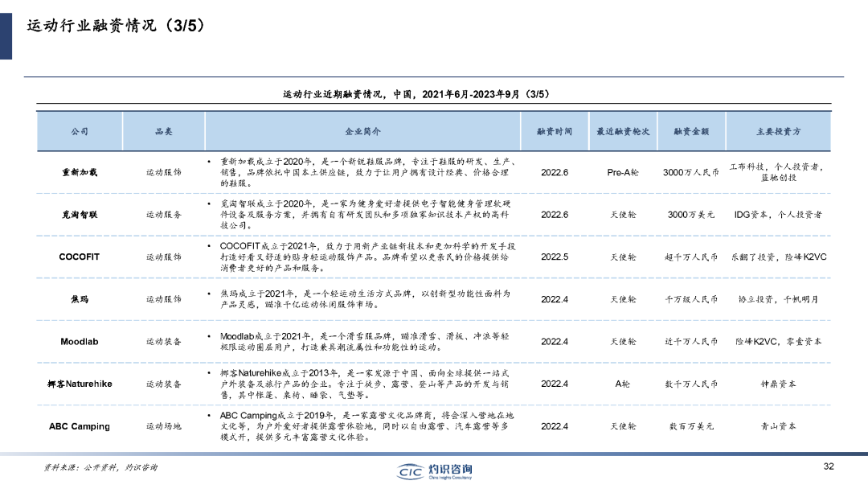Click A轮 round in Naturehike row
The image size is (868, 489).
[623, 384]
